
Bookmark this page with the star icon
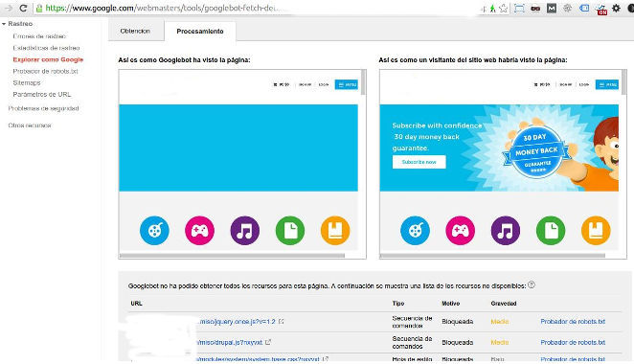click(504, 8)
